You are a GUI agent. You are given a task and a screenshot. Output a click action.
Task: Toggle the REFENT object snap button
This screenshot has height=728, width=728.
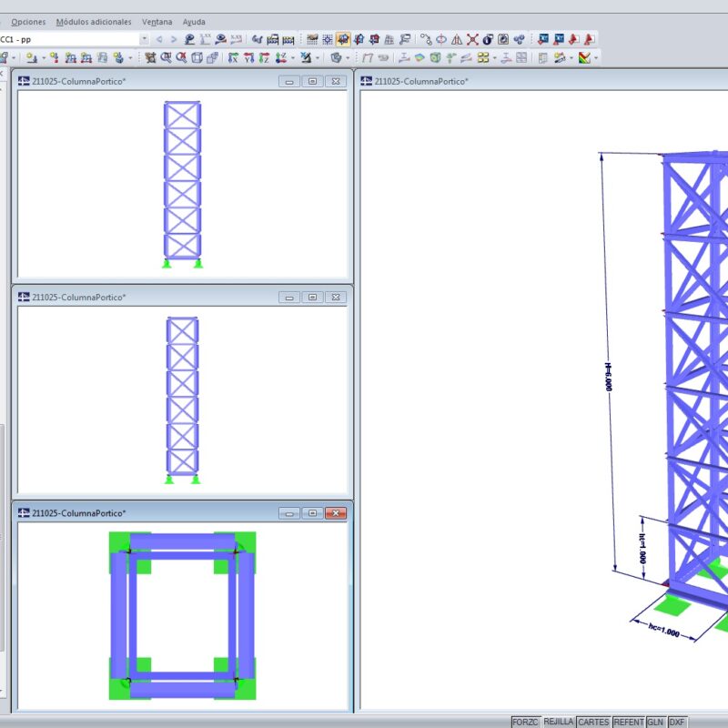(x=629, y=722)
